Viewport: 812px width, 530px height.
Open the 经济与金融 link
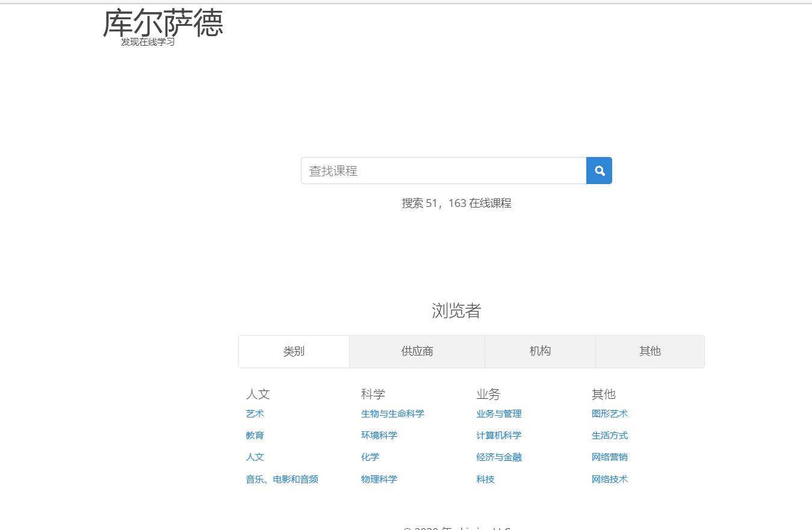click(498, 457)
